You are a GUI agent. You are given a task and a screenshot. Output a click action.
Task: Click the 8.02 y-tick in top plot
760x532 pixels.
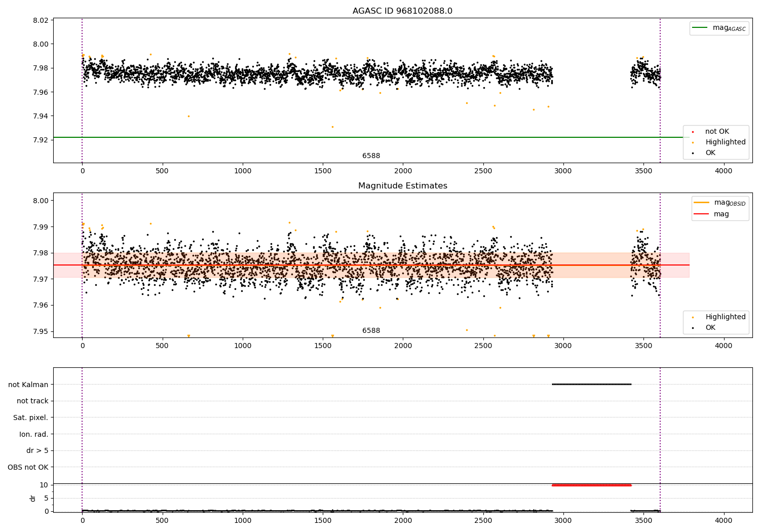coord(41,20)
